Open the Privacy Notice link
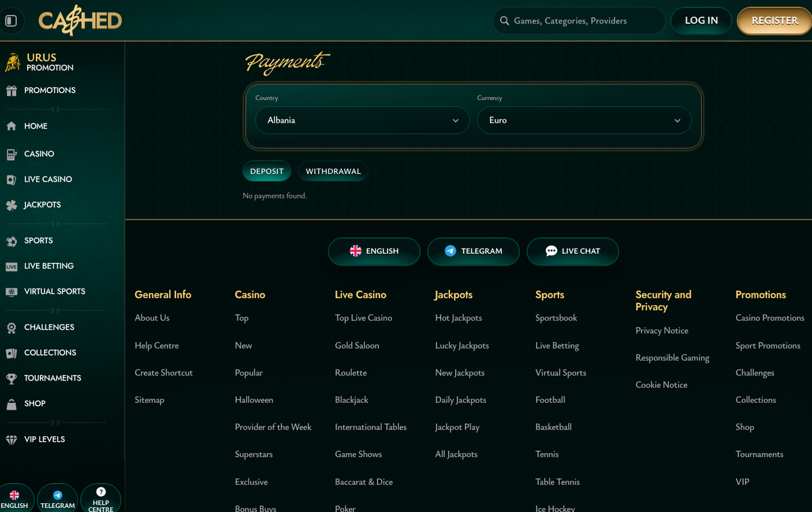The image size is (812, 512). pos(662,331)
